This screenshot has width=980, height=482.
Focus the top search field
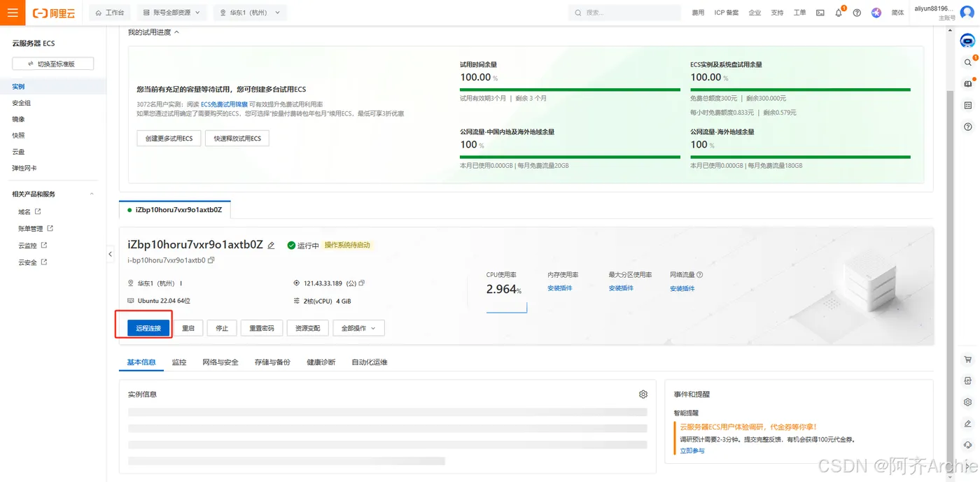[x=624, y=13]
